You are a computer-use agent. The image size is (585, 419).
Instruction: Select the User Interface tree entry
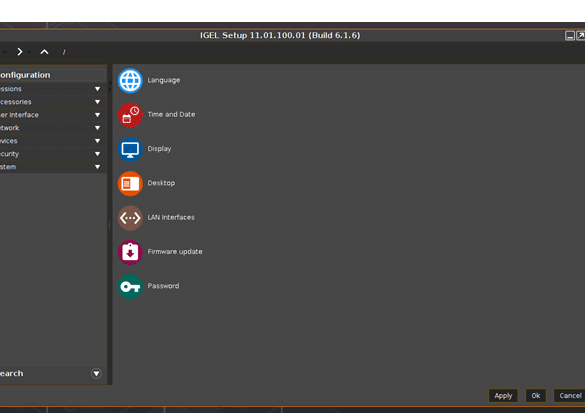(x=53, y=115)
